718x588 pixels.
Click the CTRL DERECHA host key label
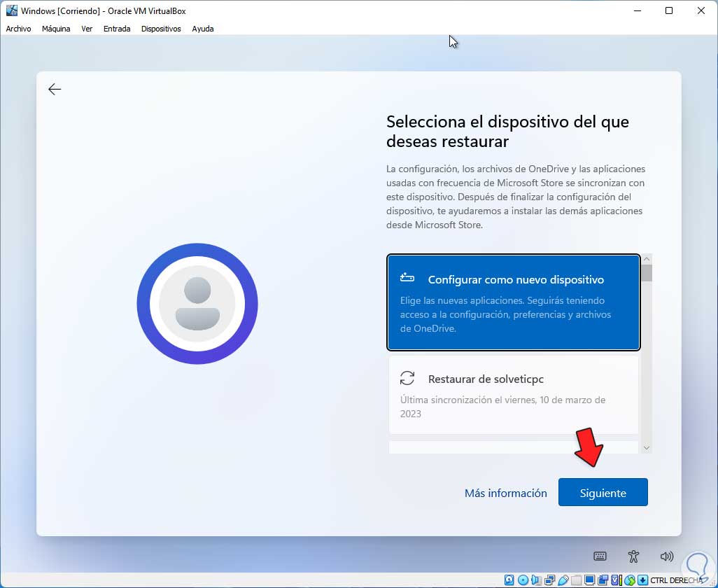[x=676, y=580]
